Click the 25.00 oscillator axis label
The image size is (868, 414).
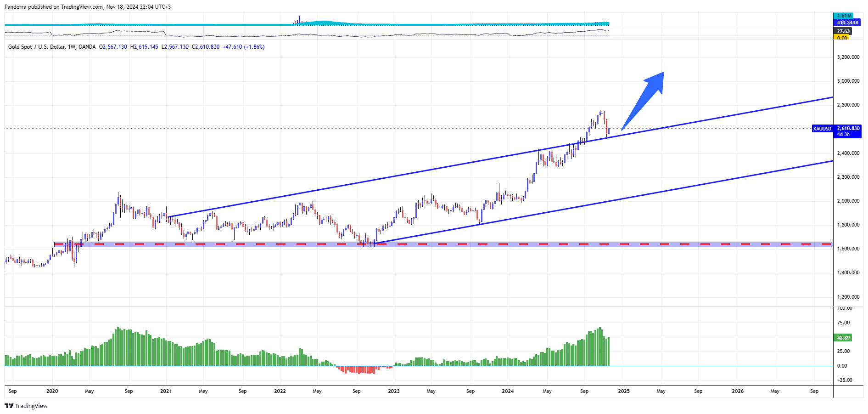point(844,352)
